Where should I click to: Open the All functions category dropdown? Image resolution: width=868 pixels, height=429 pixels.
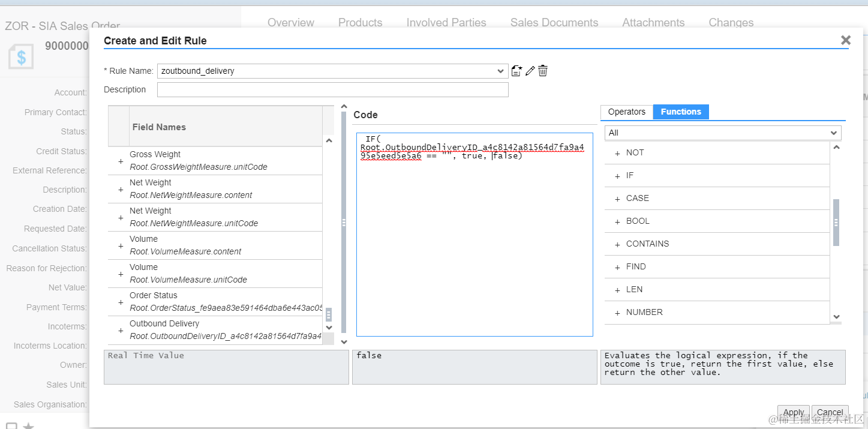[722, 133]
